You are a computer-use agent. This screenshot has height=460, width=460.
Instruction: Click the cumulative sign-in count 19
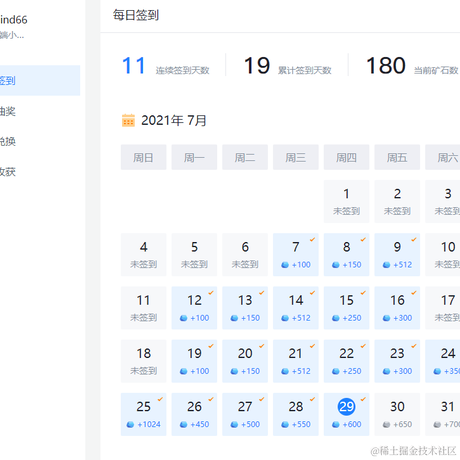[257, 65]
